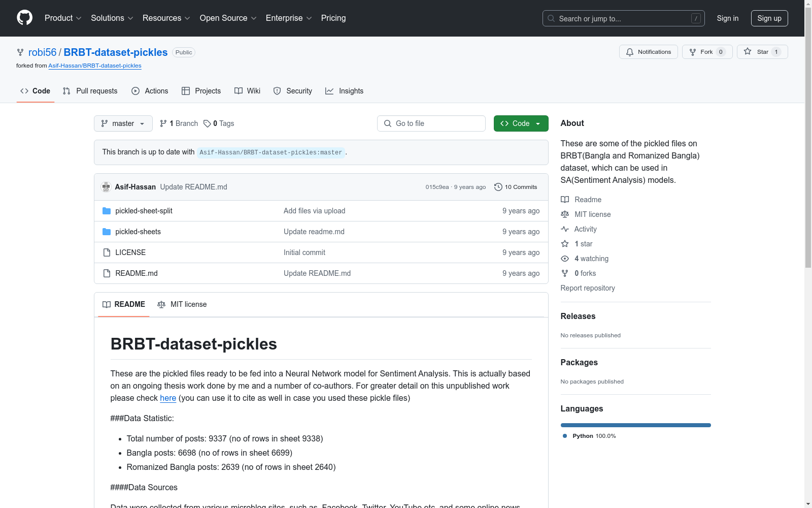
Task: Click the 10 Commits link
Action: [x=516, y=187]
